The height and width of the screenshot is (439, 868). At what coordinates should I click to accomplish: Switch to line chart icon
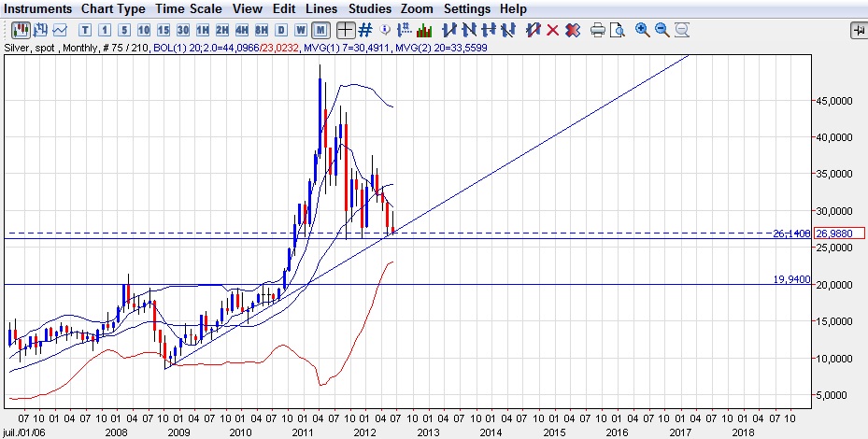click(61, 30)
